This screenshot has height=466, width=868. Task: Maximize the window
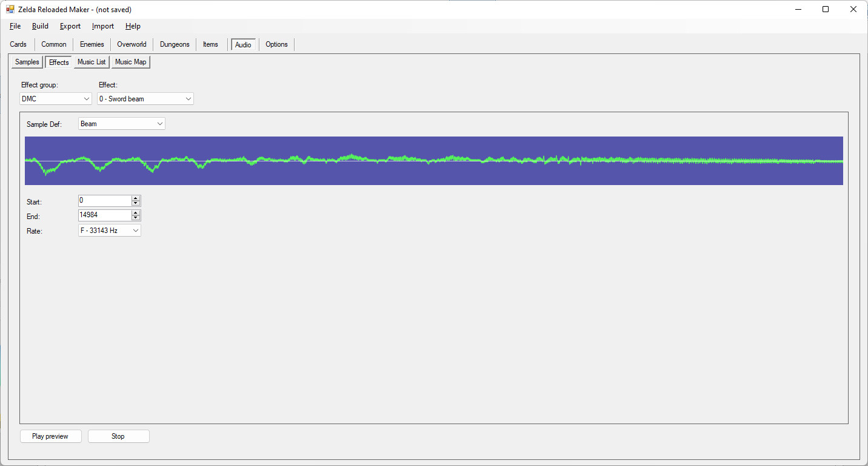(826, 9)
